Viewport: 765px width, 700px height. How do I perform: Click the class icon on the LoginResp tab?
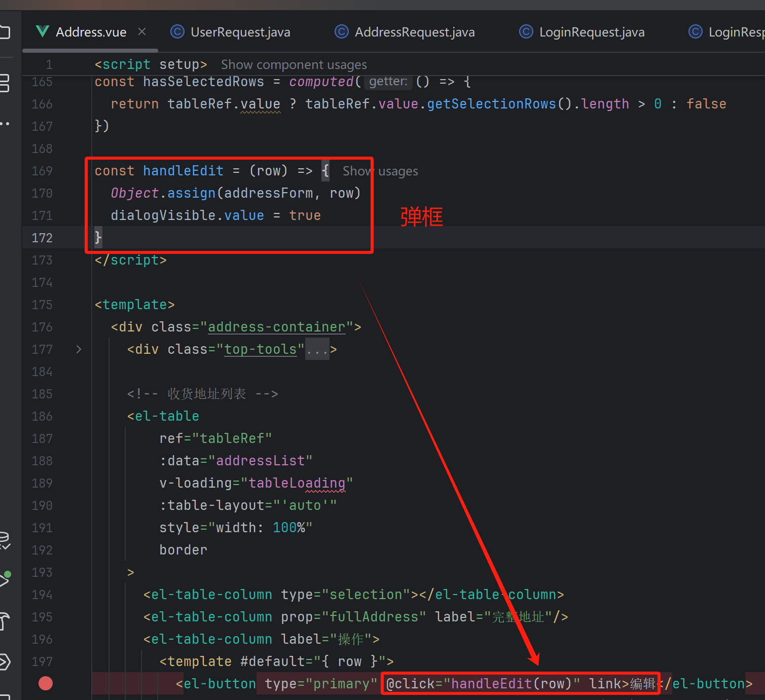(695, 32)
